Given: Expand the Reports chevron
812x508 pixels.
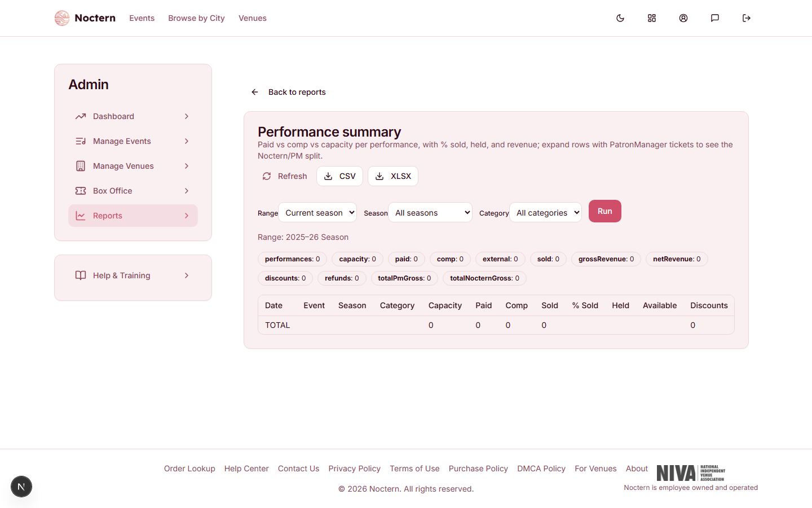Looking at the screenshot, I should tap(187, 216).
